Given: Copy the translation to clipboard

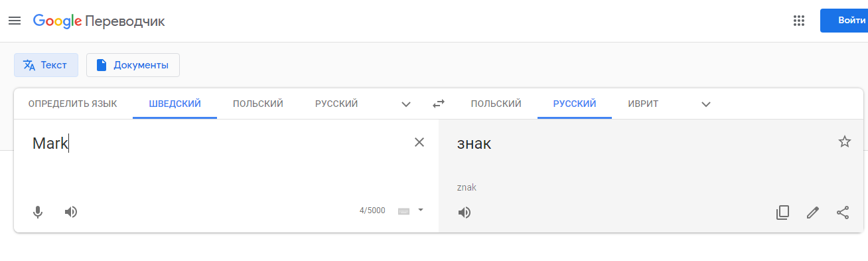Looking at the screenshot, I should (782, 213).
